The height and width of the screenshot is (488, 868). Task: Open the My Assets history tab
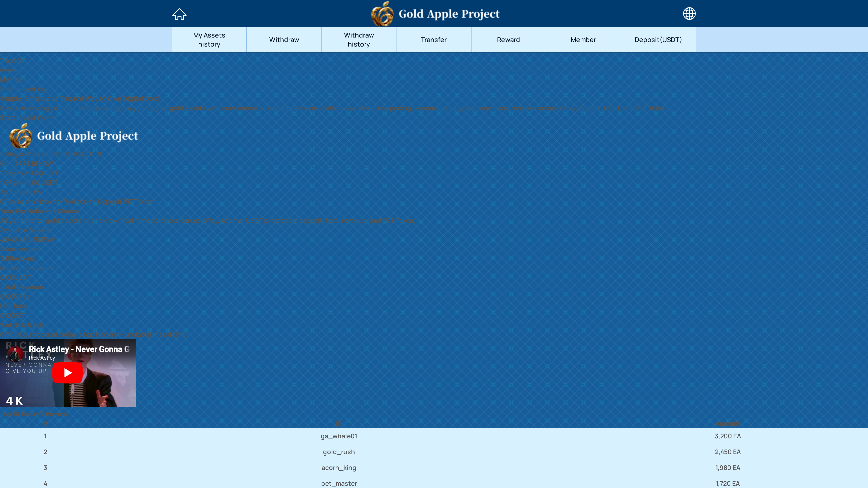[209, 40]
